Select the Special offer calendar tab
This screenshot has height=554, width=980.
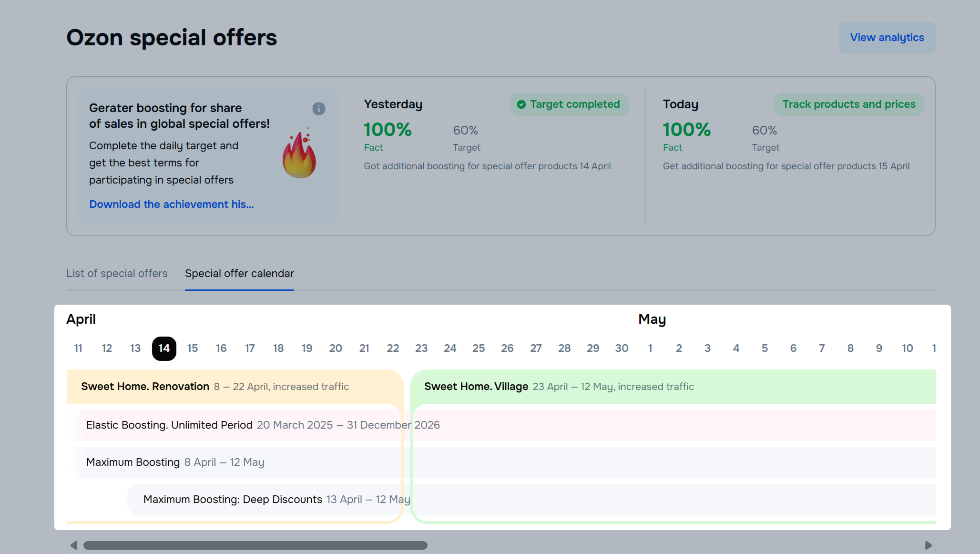(x=239, y=274)
